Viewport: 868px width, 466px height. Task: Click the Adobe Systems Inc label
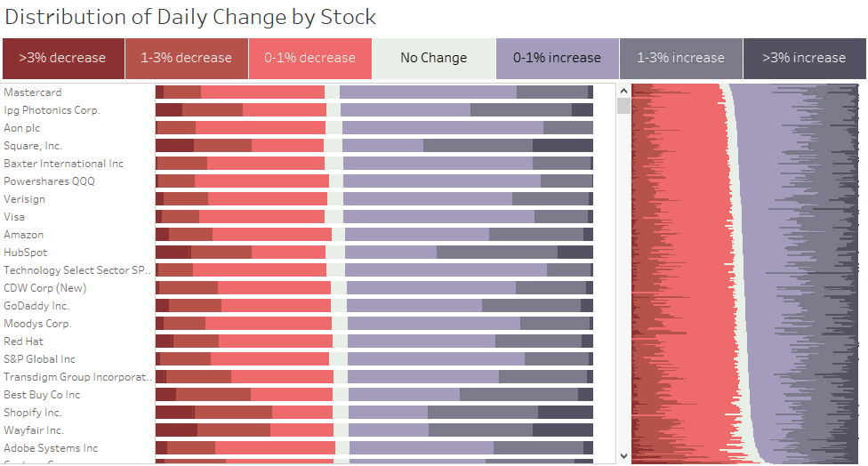tap(51, 448)
